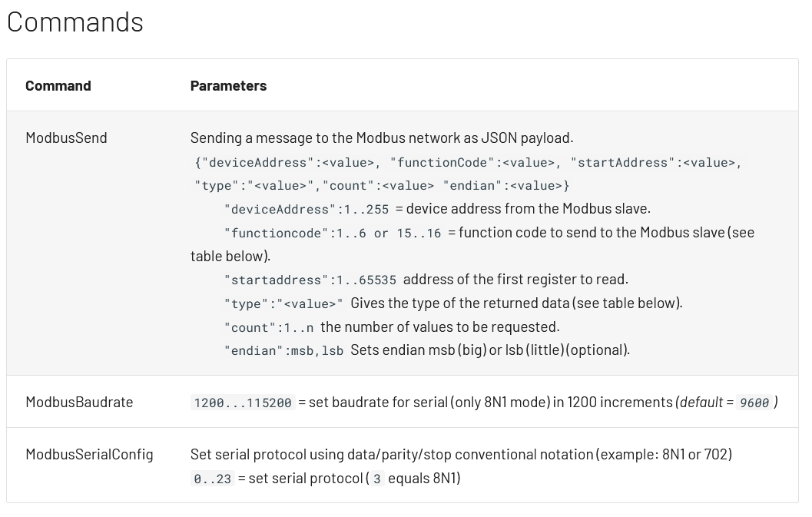
Task: Click the "deviceAddress":1..255 code snippet
Action: click(x=307, y=209)
